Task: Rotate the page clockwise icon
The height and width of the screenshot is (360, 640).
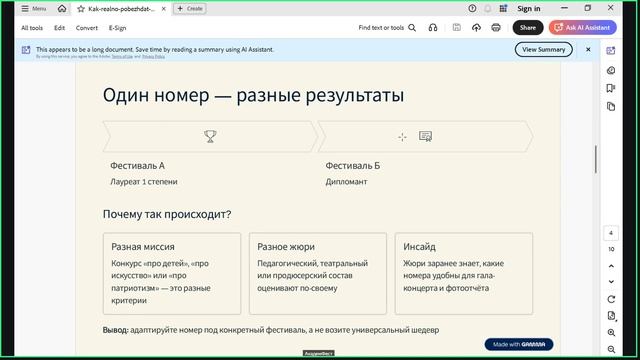Action: pyautogui.click(x=611, y=299)
